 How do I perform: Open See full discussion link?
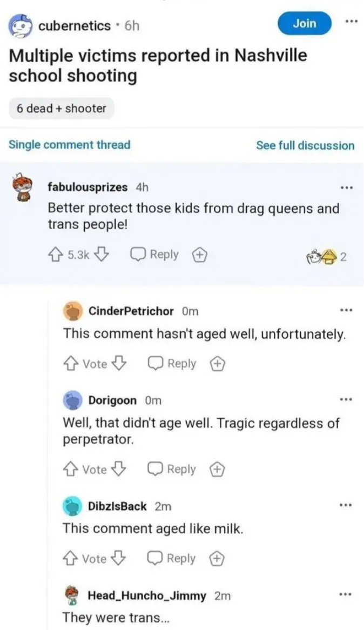(x=305, y=145)
